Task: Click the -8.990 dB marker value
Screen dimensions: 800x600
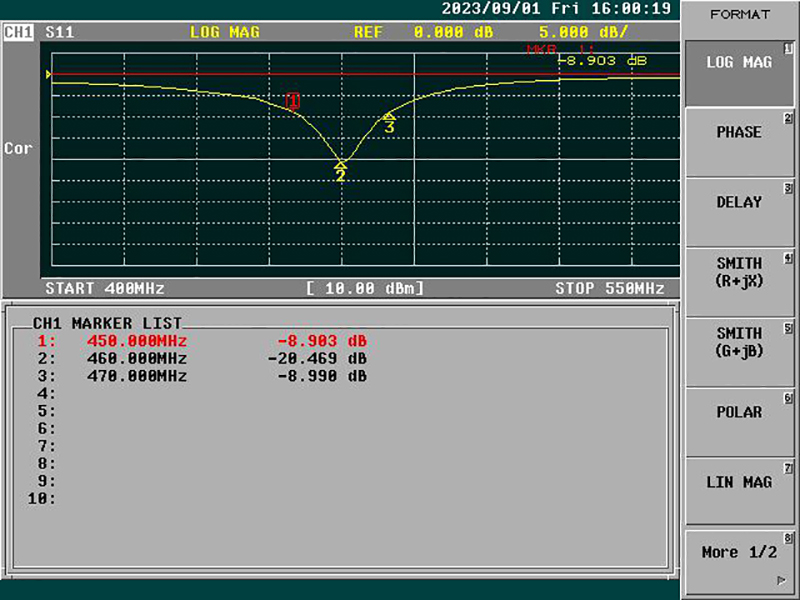Action: coord(322,376)
